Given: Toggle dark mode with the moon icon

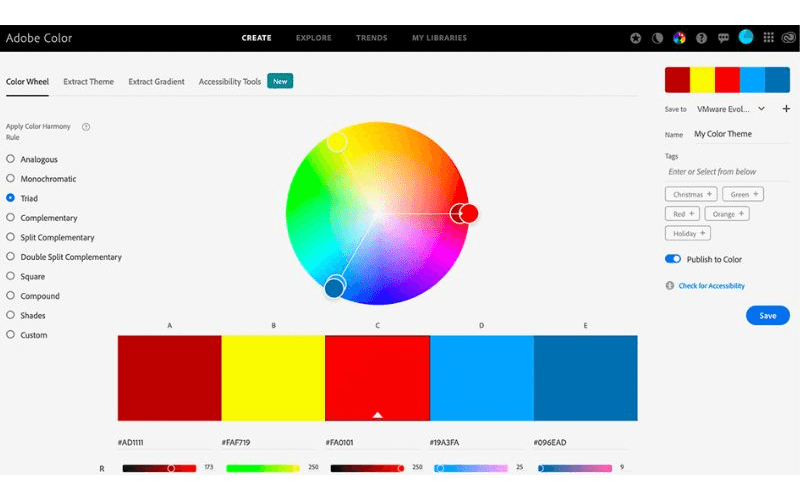Looking at the screenshot, I should 657,38.
